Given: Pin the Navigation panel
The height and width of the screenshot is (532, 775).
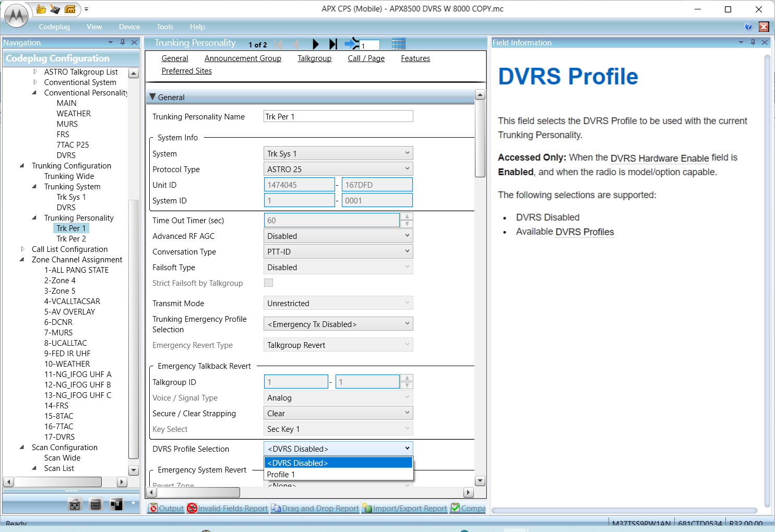Looking at the screenshot, I should 123,42.
